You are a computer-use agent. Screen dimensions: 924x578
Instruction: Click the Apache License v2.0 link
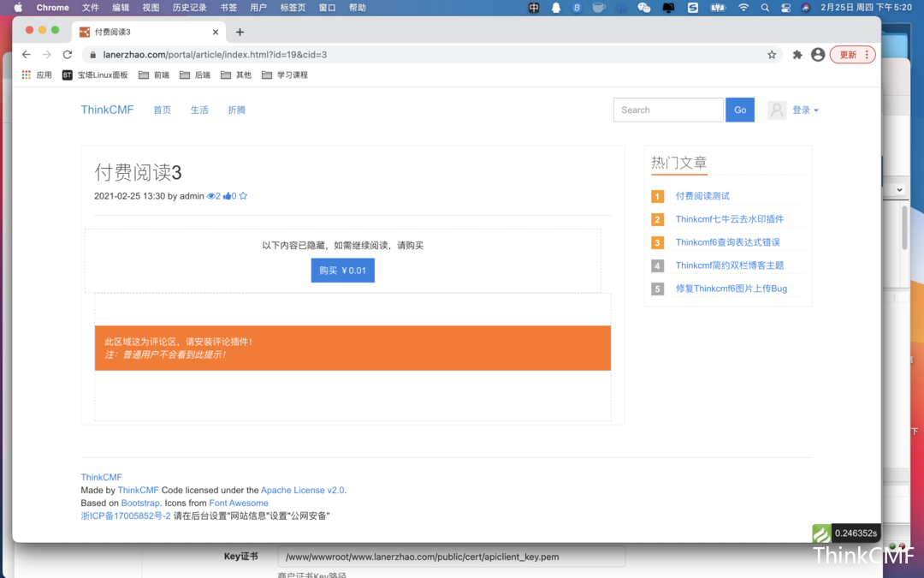tap(302, 491)
